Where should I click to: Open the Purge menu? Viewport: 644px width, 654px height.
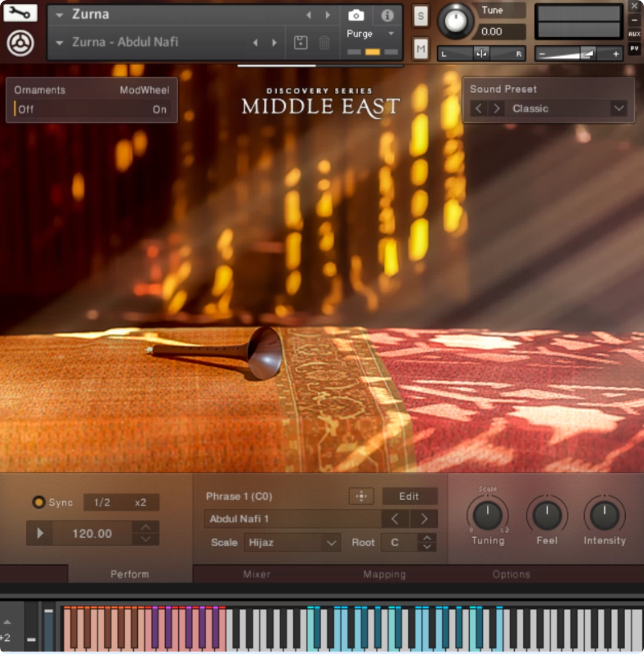pyautogui.click(x=370, y=34)
